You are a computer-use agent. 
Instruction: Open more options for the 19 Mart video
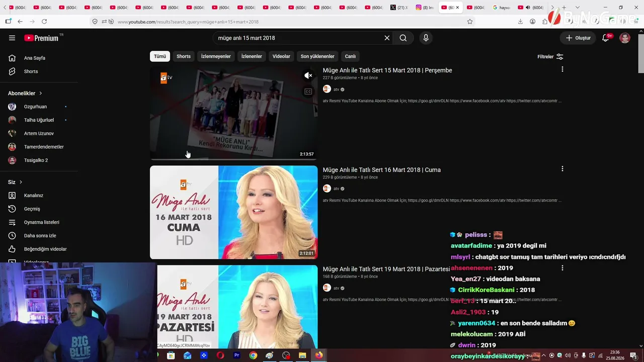tap(562, 268)
